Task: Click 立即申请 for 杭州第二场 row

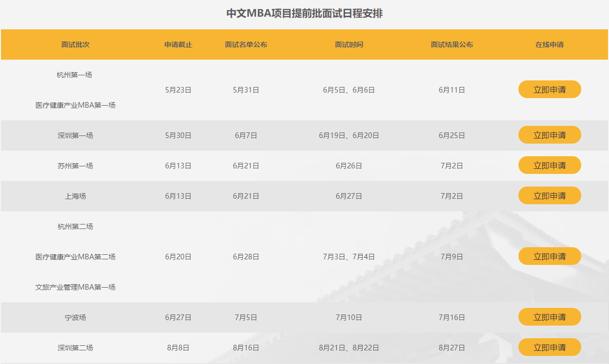Action: click(549, 256)
